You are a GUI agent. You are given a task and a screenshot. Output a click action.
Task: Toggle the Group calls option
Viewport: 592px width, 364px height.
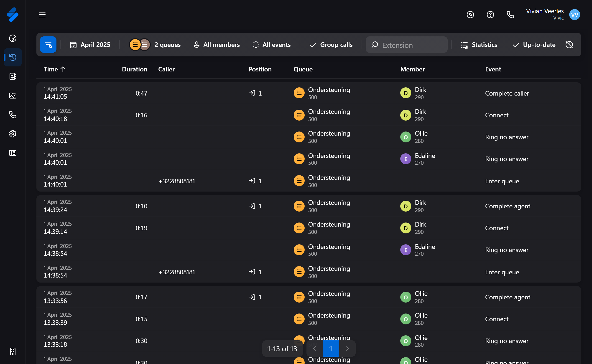331,45
